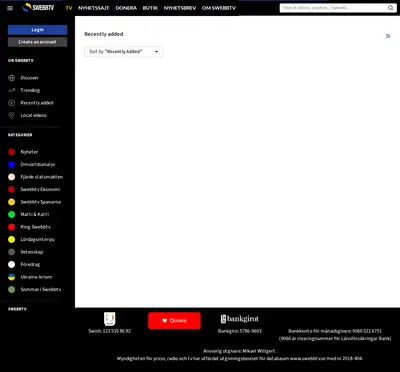This screenshot has height=372, width=400.
Task: Open the BUTIK menu item
Action: tap(150, 8)
